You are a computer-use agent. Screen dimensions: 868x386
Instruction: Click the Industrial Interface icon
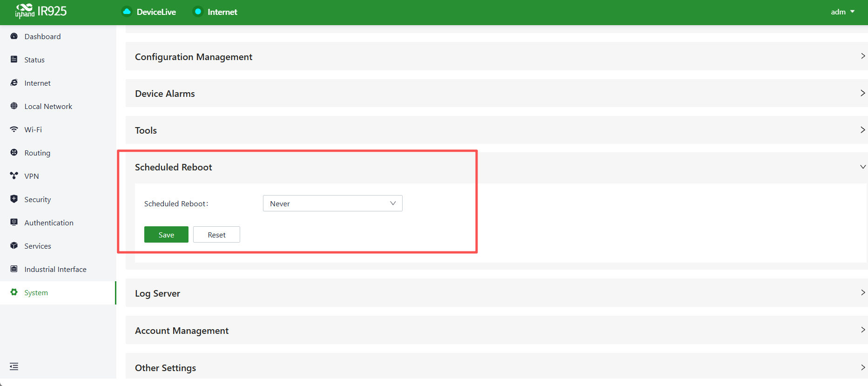pos(14,269)
